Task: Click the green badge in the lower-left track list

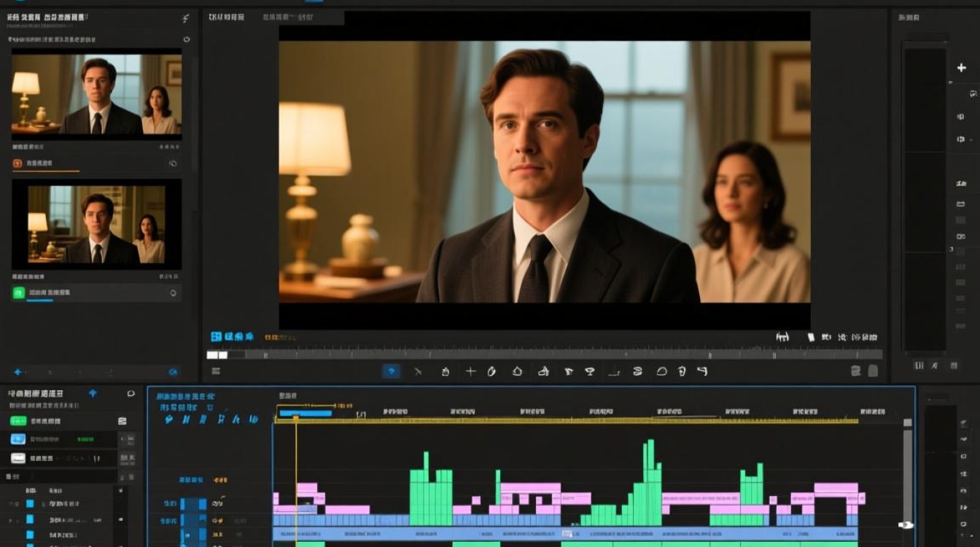Action: click(x=18, y=421)
